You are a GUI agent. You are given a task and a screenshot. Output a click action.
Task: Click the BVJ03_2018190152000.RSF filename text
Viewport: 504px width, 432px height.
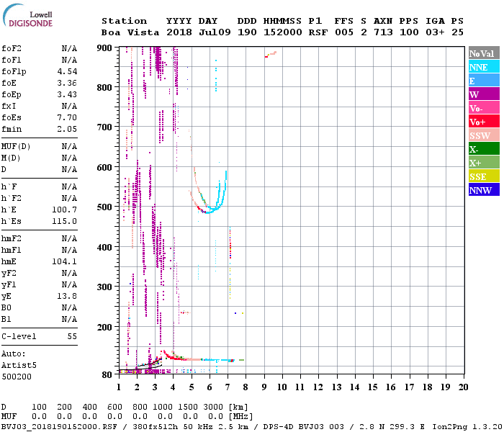[59, 427]
